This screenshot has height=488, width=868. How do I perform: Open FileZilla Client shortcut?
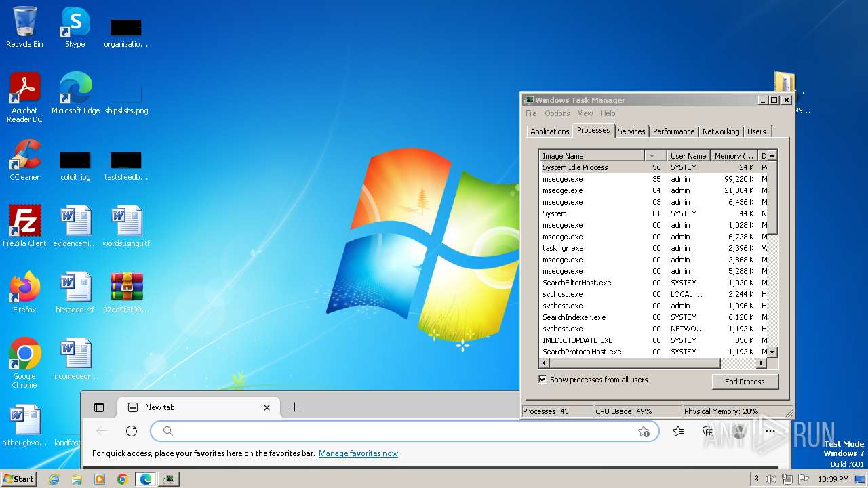coord(25,226)
